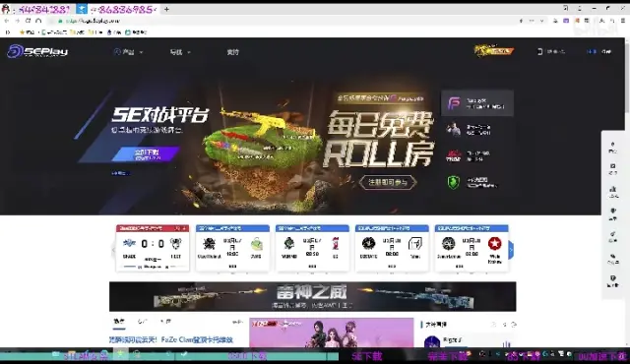
Task: Click the first icon in right floating sidebar
Action: [612, 148]
